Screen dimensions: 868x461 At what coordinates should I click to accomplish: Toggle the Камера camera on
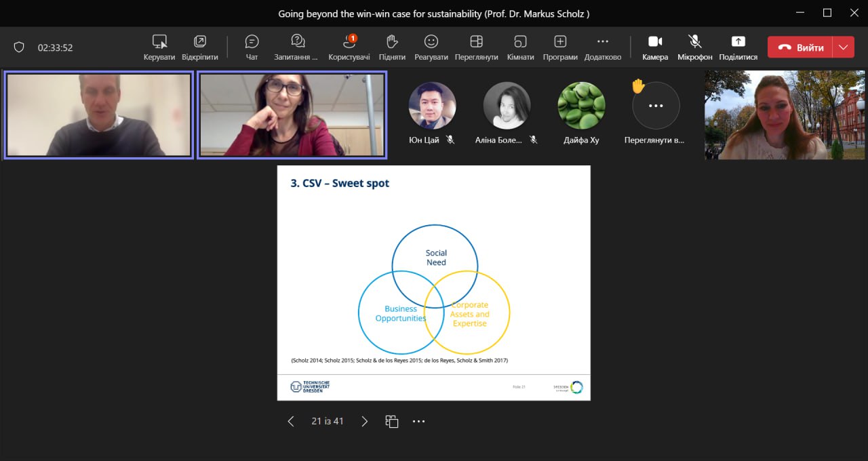coord(655,47)
